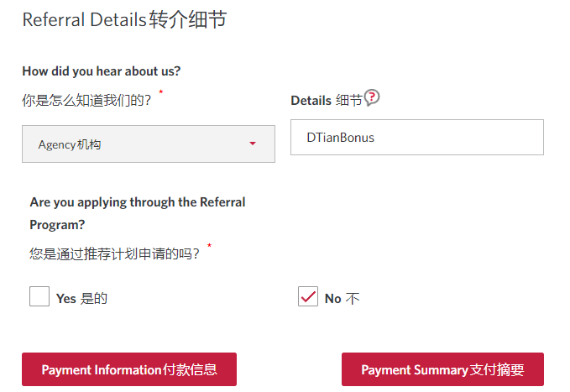The image size is (570, 392).
Task: Click the 'Details 细节' field label
Action: (x=327, y=101)
